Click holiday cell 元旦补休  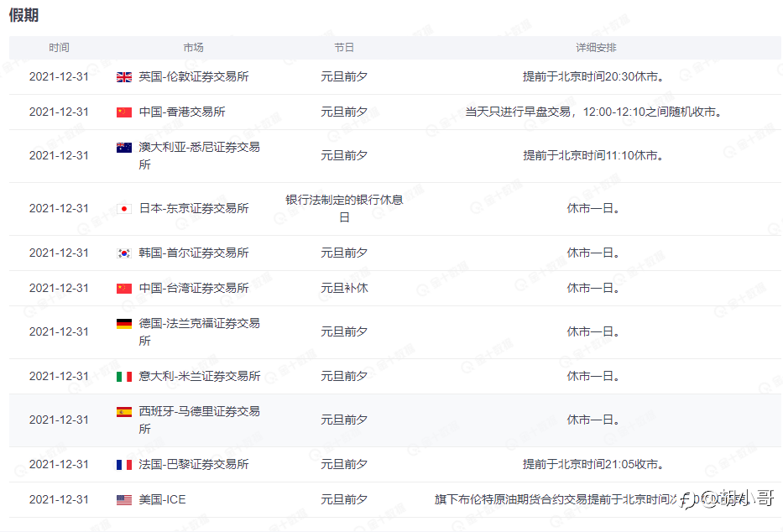[x=344, y=288]
